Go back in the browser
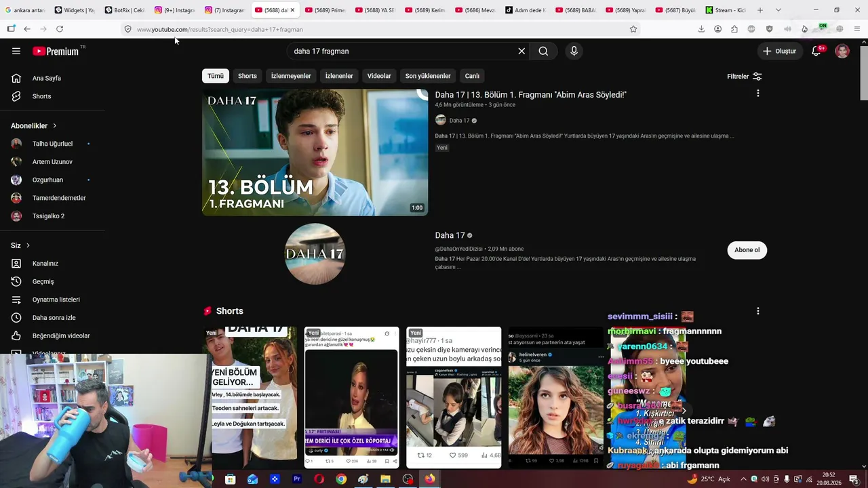 pyautogui.click(x=27, y=29)
